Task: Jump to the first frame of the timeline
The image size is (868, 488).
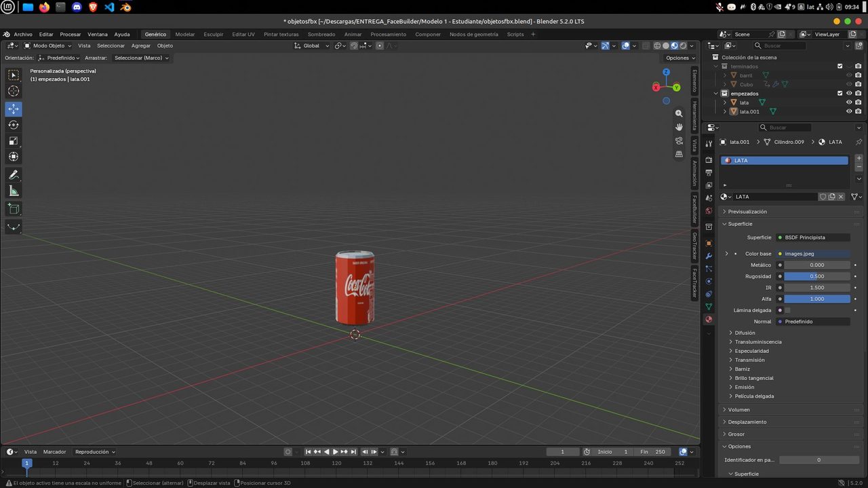Action: point(309,451)
